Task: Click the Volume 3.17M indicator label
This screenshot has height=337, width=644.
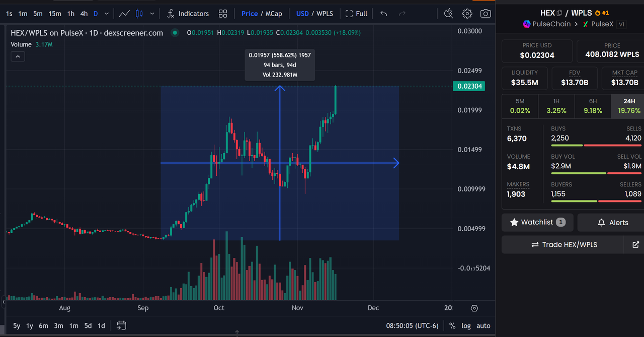Action: pyautogui.click(x=32, y=44)
